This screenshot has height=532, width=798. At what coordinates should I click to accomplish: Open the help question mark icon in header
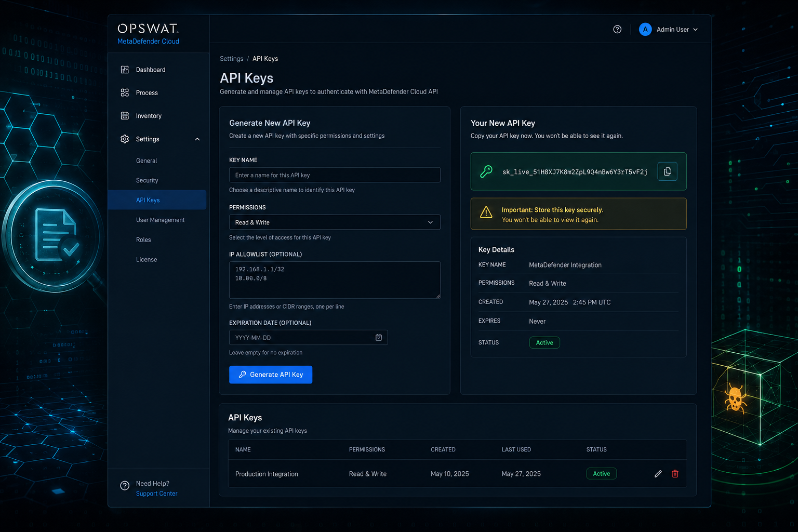[617, 30]
